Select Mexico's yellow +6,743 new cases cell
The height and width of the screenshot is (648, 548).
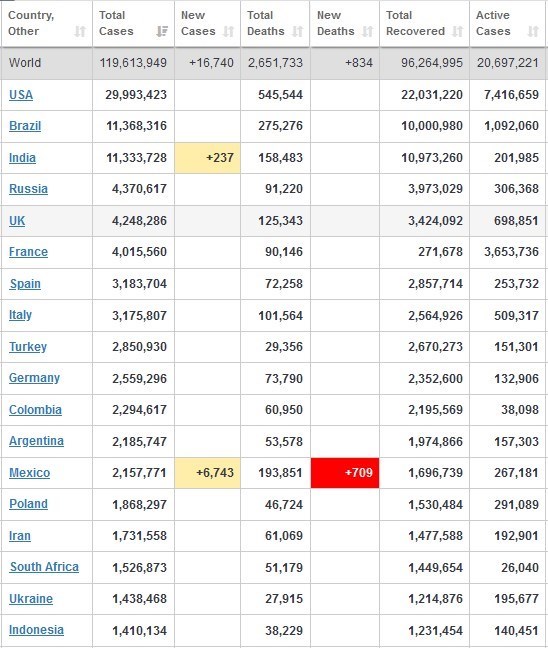tap(207, 473)
